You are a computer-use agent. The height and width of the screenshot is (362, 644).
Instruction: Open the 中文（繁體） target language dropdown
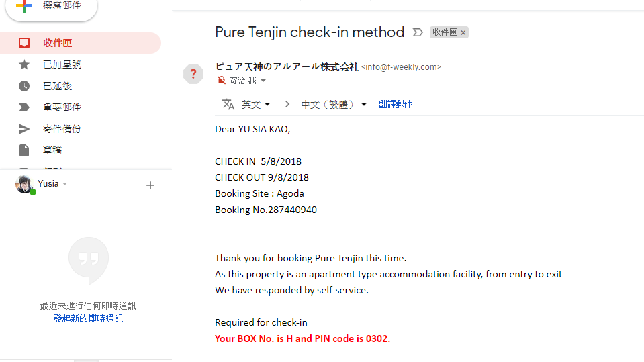click(x=334, y=104)
